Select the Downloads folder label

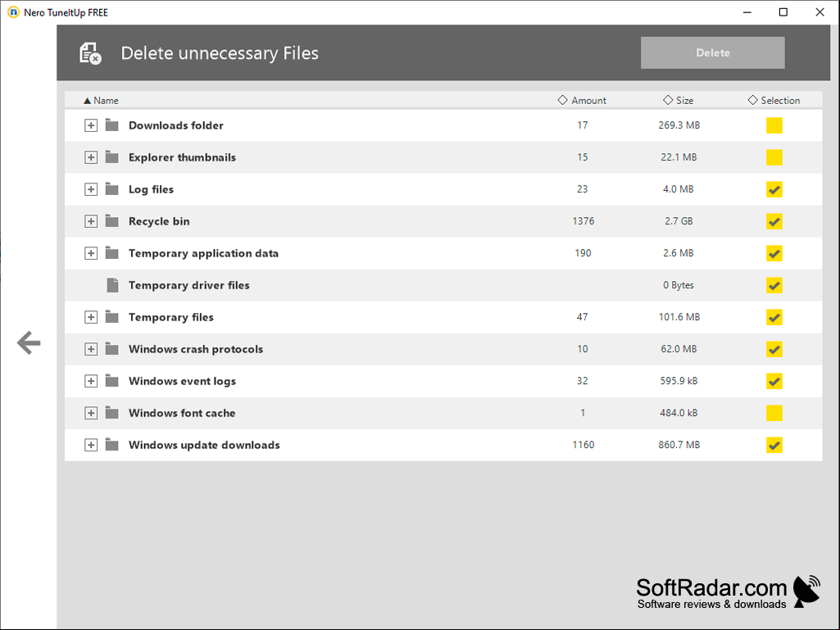coord(175,125)
